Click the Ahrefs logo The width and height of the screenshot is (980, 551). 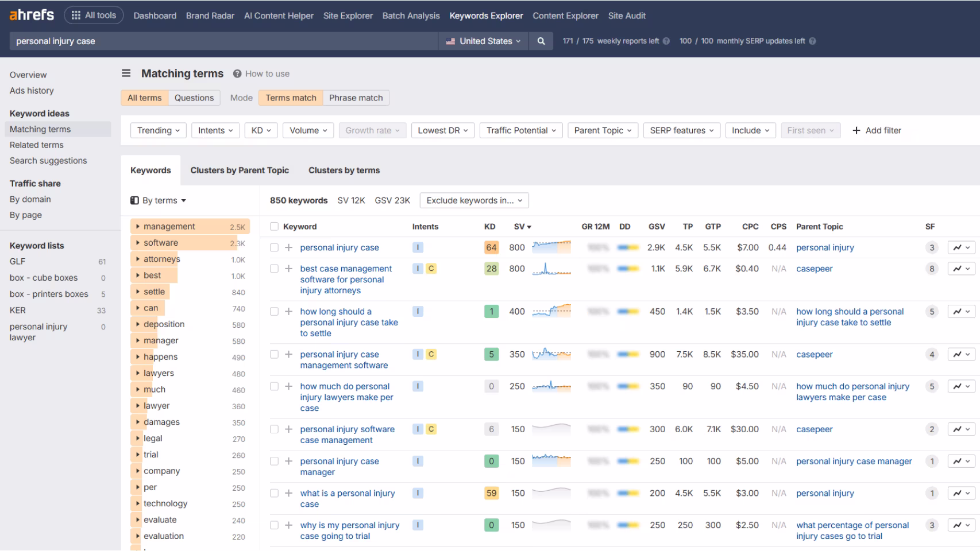tap(32, 15)
